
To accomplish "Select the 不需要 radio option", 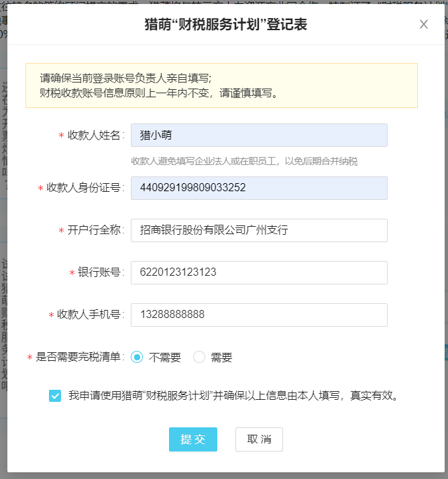I will tap(137, 357).
